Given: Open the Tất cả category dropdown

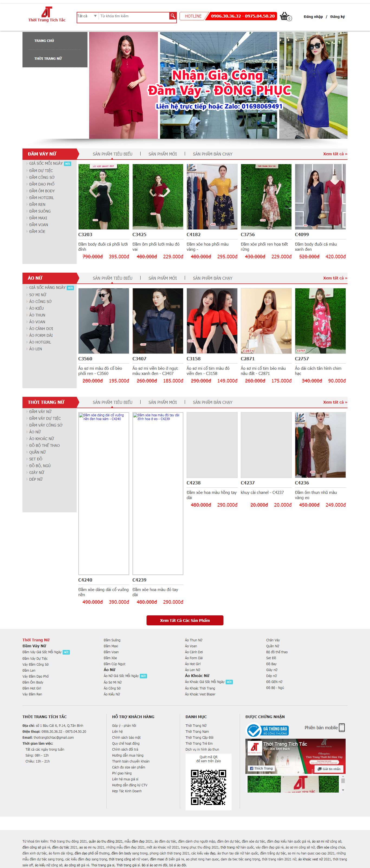Looking at the screenshot, I should pos(87,16).
